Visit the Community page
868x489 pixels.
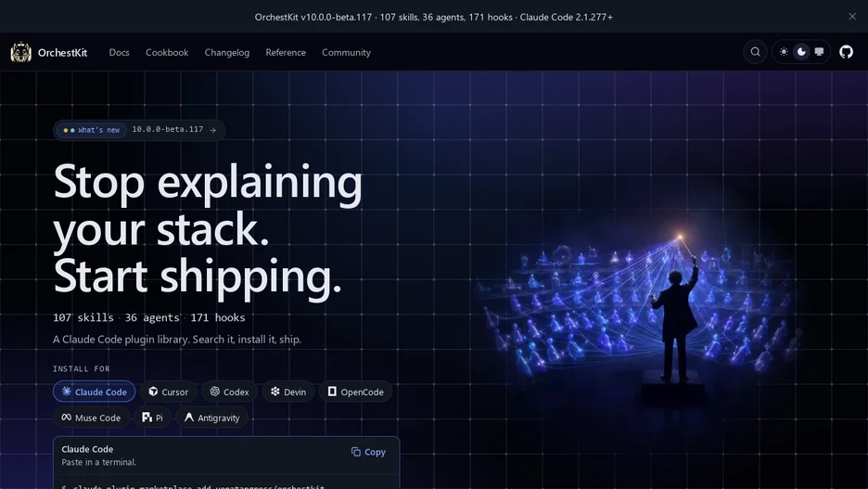pos(346,53)
